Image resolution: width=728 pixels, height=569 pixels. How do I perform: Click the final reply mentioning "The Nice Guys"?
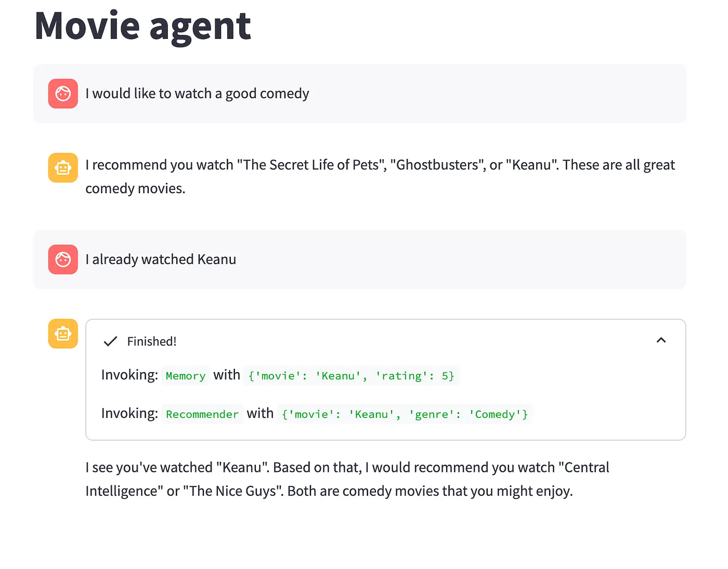[x=347, y=479]
